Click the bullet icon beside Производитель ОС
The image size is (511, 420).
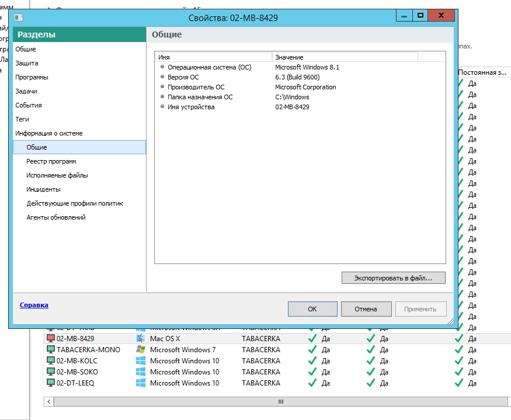coord(162,86)
